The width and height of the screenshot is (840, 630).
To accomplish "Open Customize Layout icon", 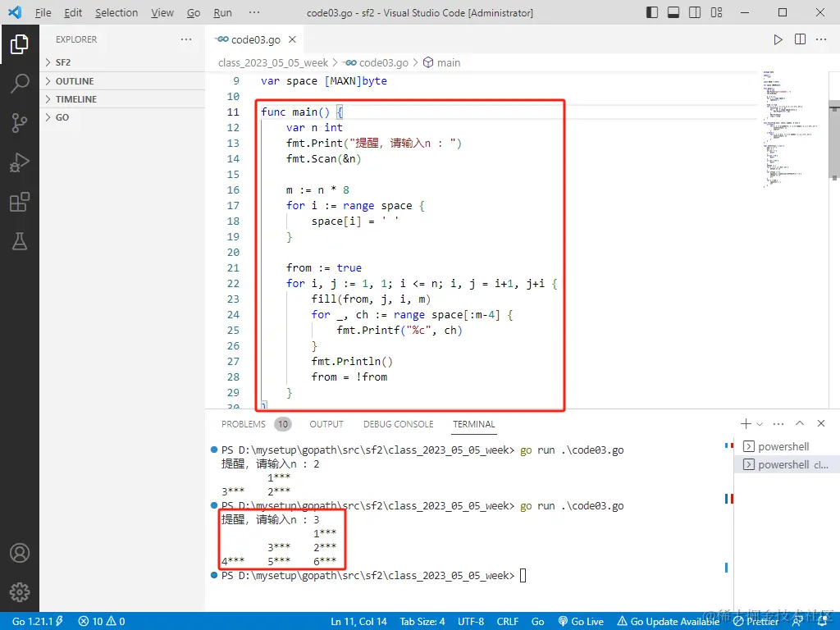I will [x=716, y=12].
